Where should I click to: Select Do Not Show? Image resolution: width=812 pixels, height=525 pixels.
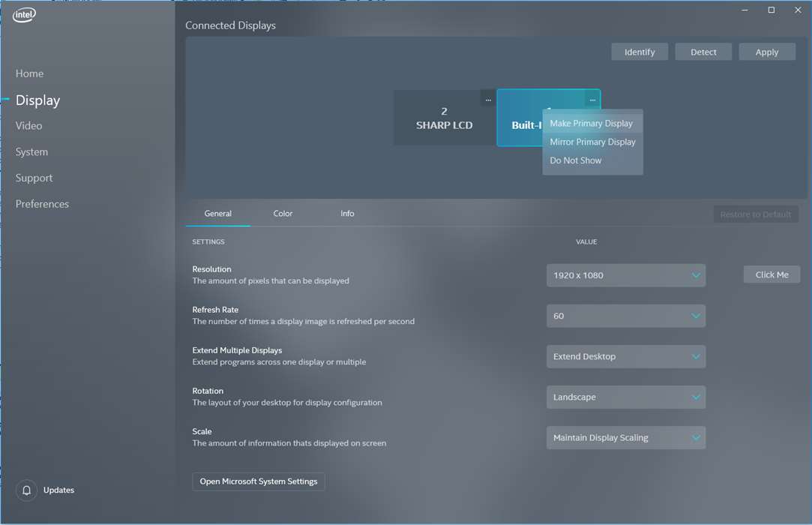[575, 160]
